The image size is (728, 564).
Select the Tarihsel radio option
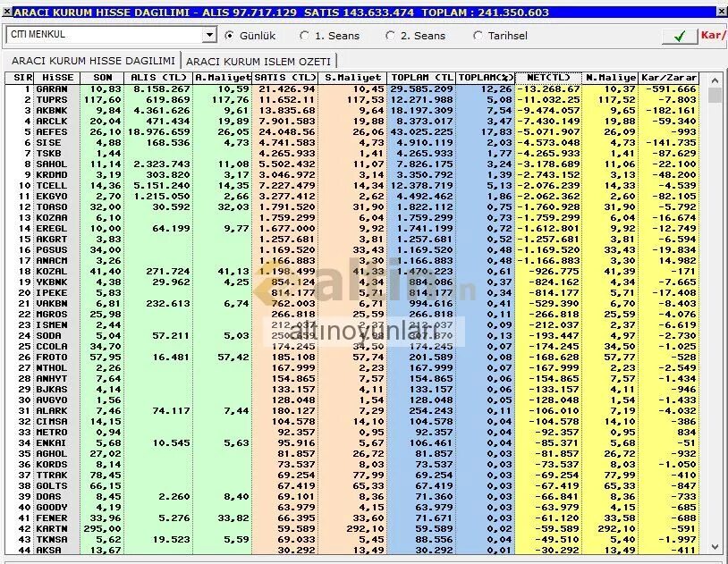478,35
